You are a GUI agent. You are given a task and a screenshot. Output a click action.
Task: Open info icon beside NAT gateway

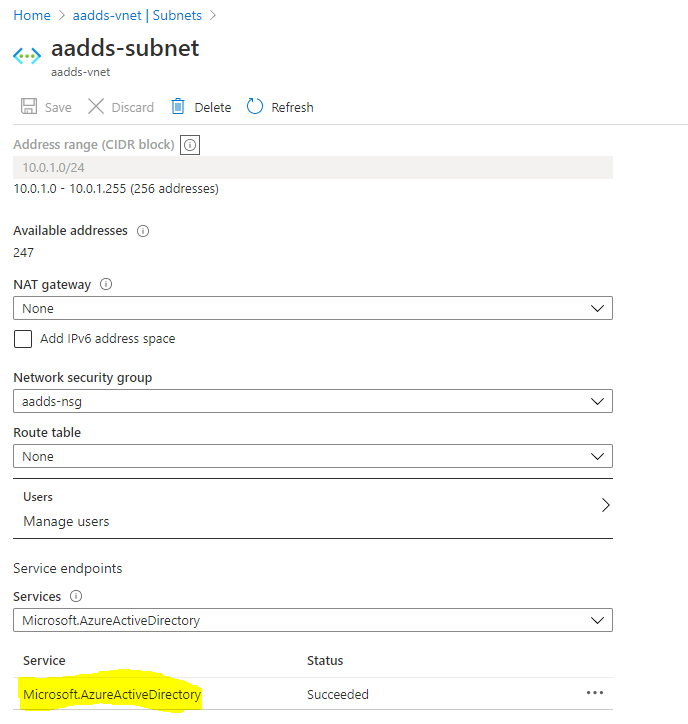point(106,284)
